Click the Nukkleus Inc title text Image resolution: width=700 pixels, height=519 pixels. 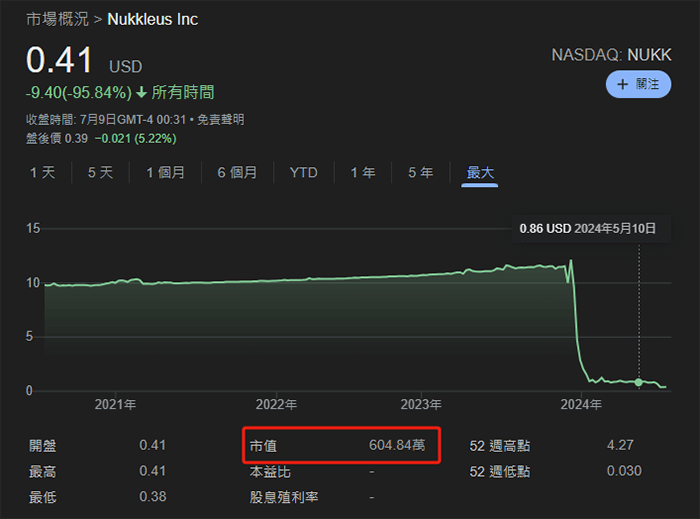[x=153, y=19]
